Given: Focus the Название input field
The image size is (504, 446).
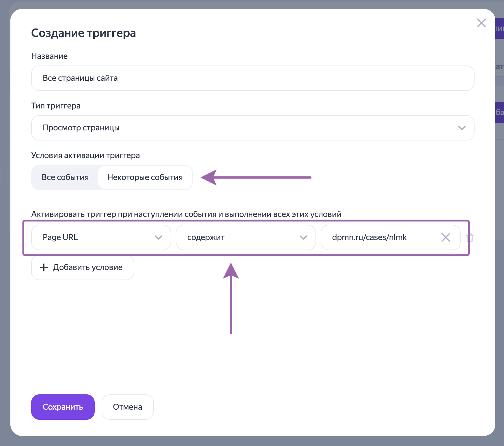Looking at the screenshot, I should pos(253,78).
